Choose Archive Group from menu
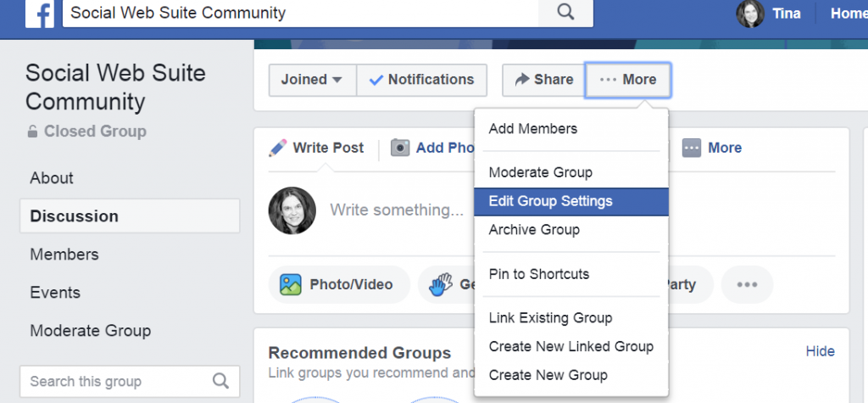 coord(571,229)
